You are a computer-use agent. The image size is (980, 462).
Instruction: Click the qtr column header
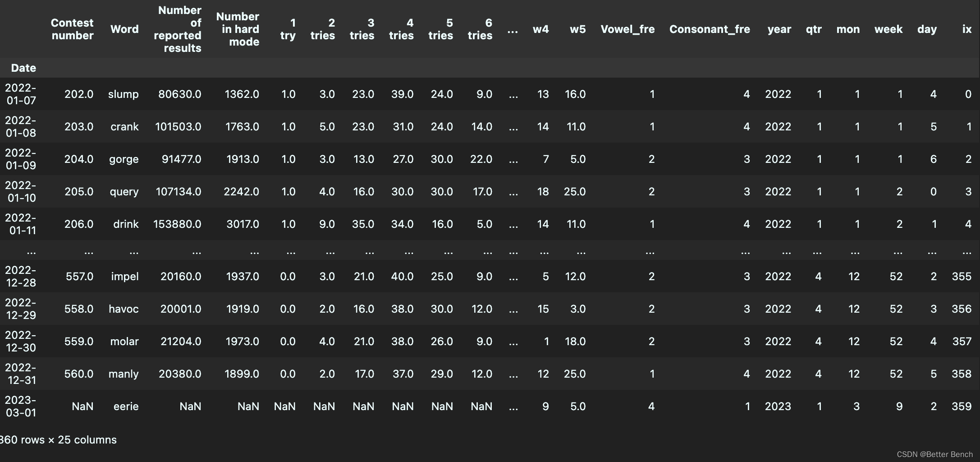[814, 29]
